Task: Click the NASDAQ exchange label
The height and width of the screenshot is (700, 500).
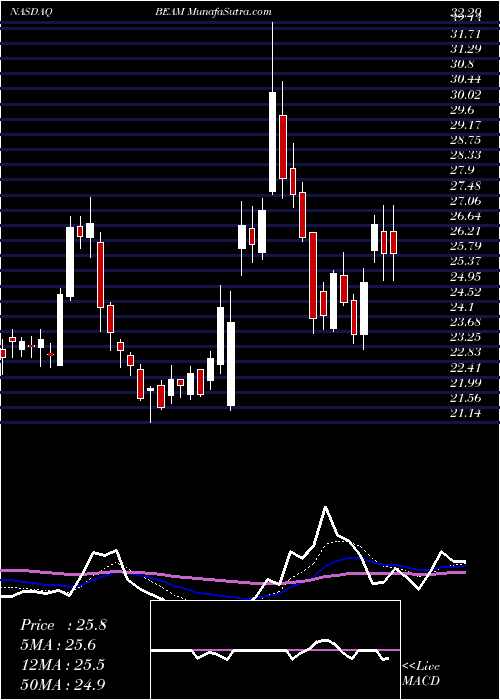Action: point(31,12)
